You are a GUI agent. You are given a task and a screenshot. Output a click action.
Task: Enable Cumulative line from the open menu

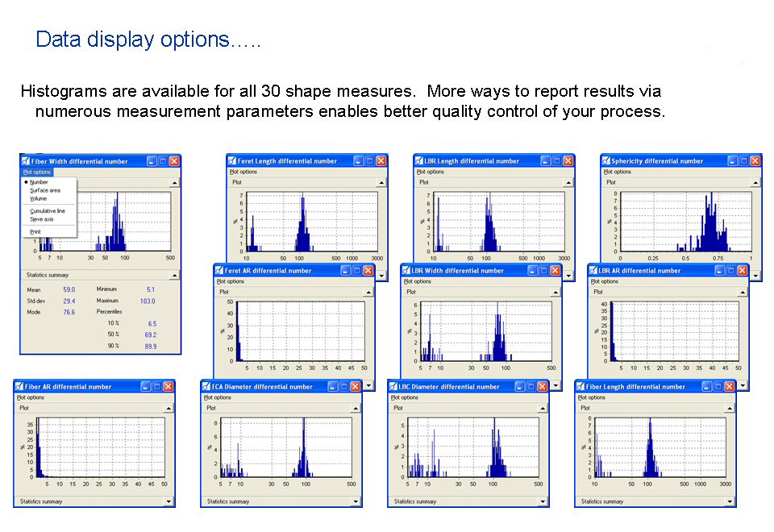[47, 211]
